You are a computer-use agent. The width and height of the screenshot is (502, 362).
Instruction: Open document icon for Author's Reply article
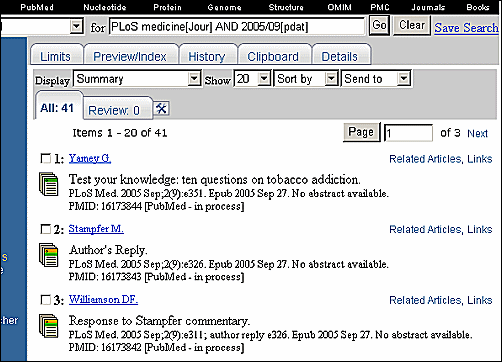[x=49, y=255]
